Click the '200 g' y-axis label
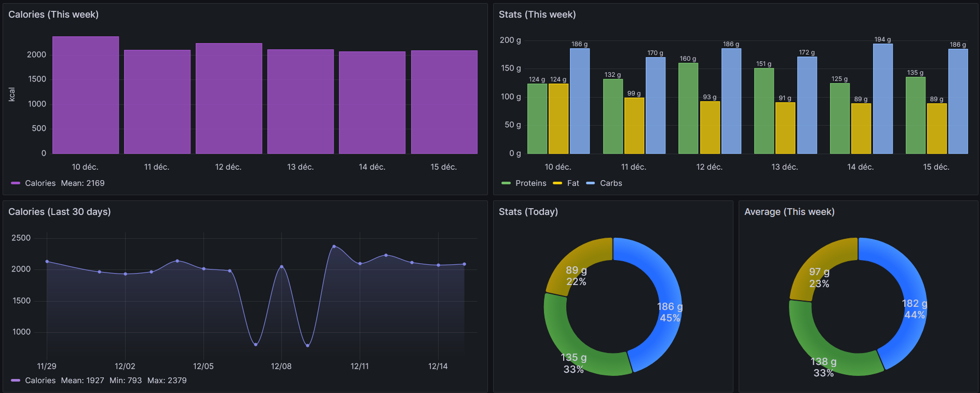 [510, 40]
